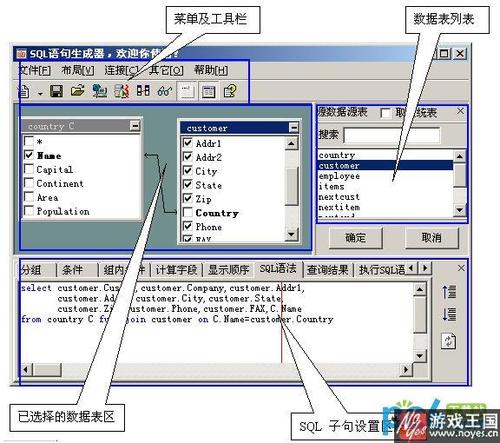Viewport: 500px width, 443px height.
Task: Switch to the 显示顺序 tab
Action: [x=229, y=269]
